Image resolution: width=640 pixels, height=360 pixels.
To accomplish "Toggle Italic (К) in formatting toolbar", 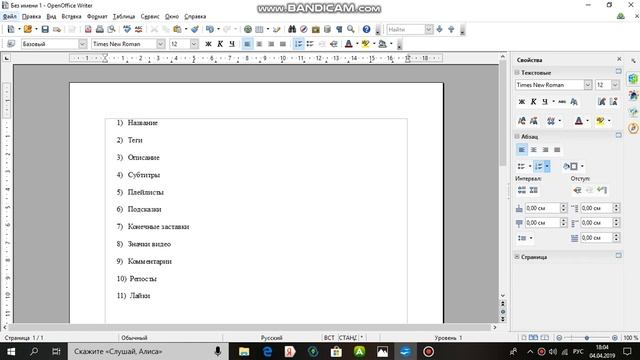I will [220, 44].
